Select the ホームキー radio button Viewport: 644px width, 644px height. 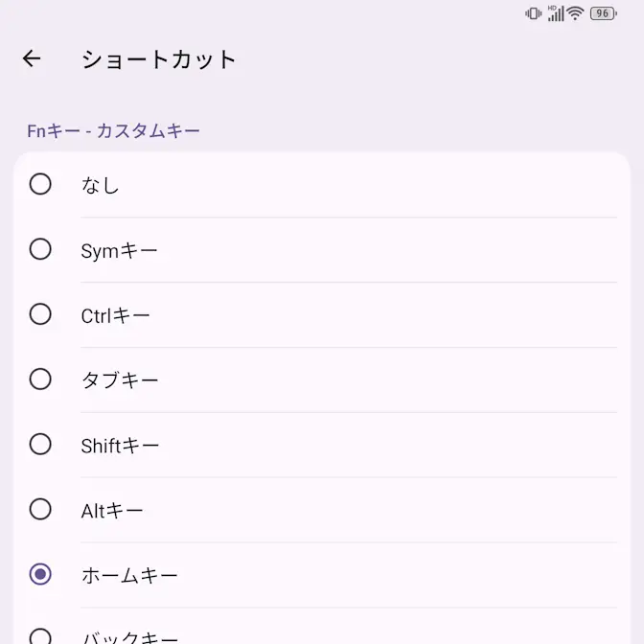tap(40, 575)
